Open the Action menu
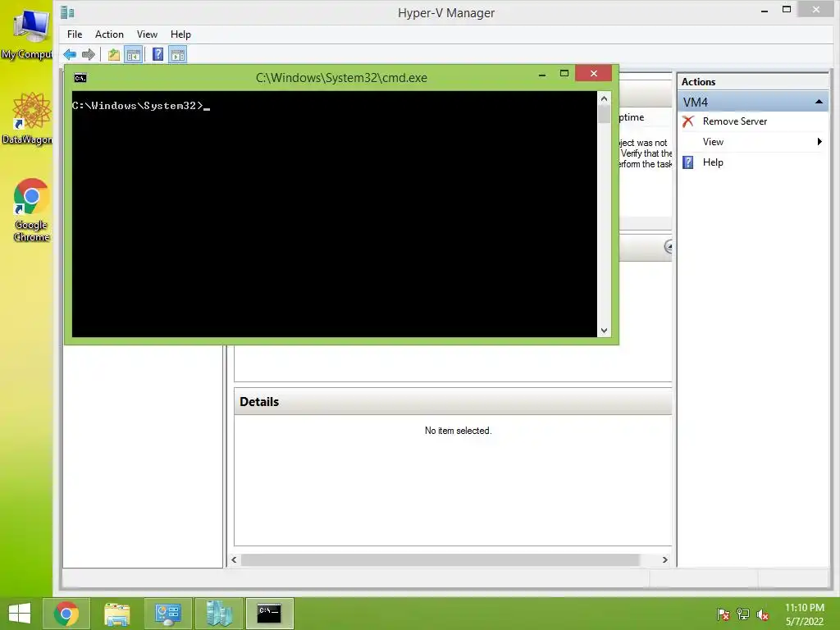The width and height of the screenshot is (840, 630). pos(109,34)
